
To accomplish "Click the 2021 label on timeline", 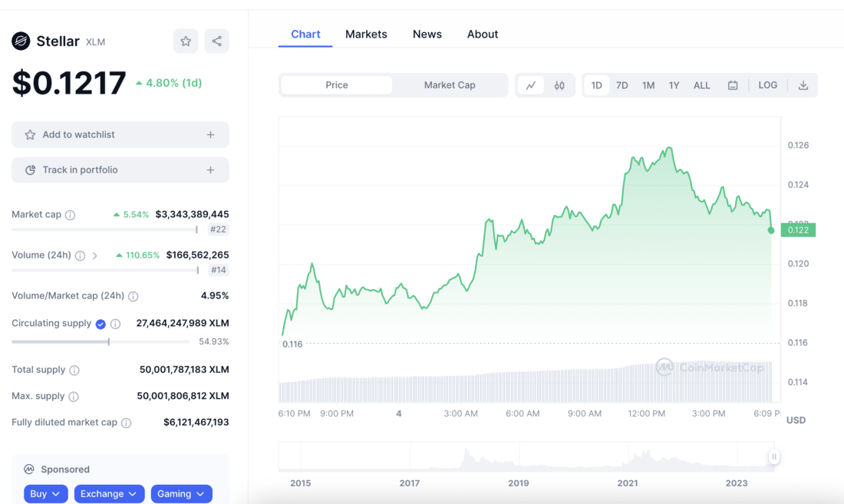I will pyautogui.click(x=628, y=483).
